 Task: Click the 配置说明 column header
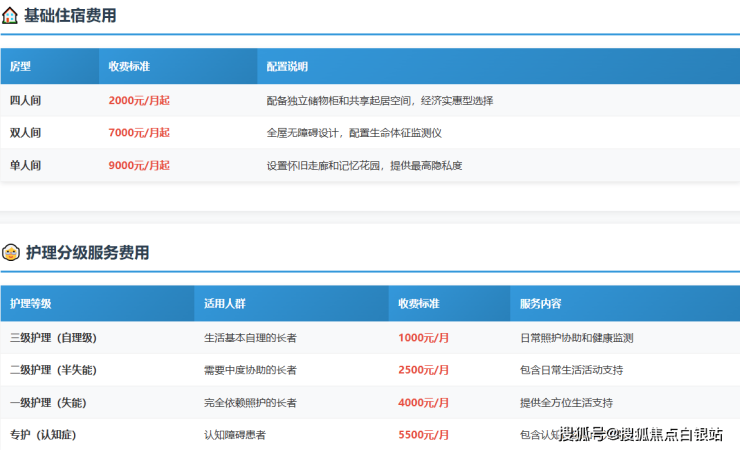click(x=287, y=67)
